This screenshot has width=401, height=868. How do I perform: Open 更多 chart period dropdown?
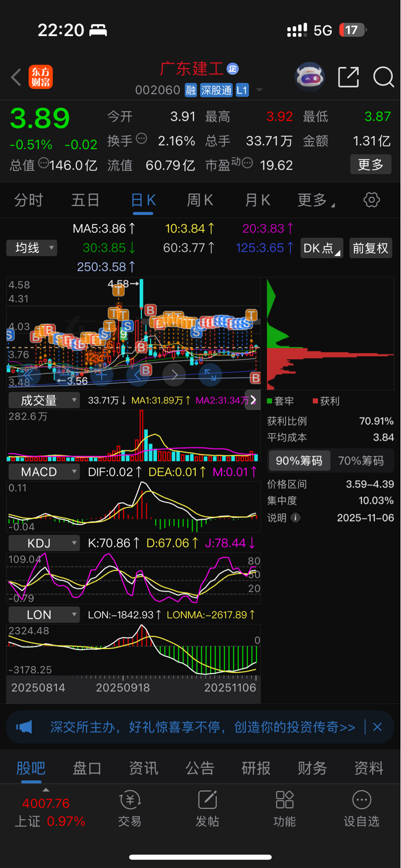pyautogui.click(x=316, y=200)
